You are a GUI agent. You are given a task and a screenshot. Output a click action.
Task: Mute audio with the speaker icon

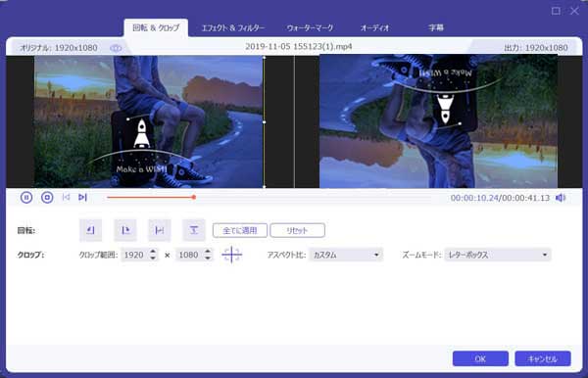pos(561,198)
